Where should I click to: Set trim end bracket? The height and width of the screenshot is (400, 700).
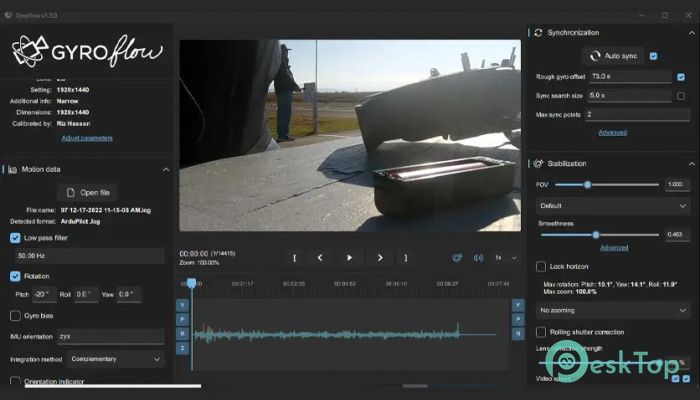[x=405, y=258]
